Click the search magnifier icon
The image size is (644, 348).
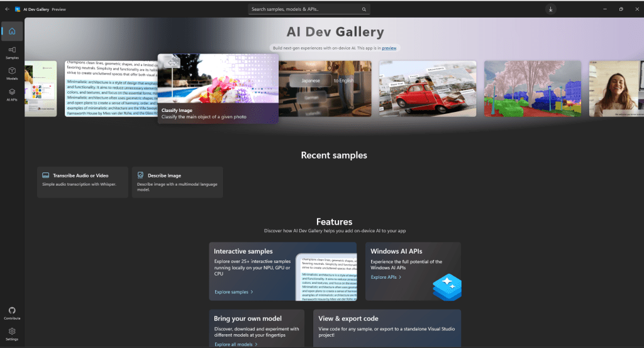tap(364, 9)
